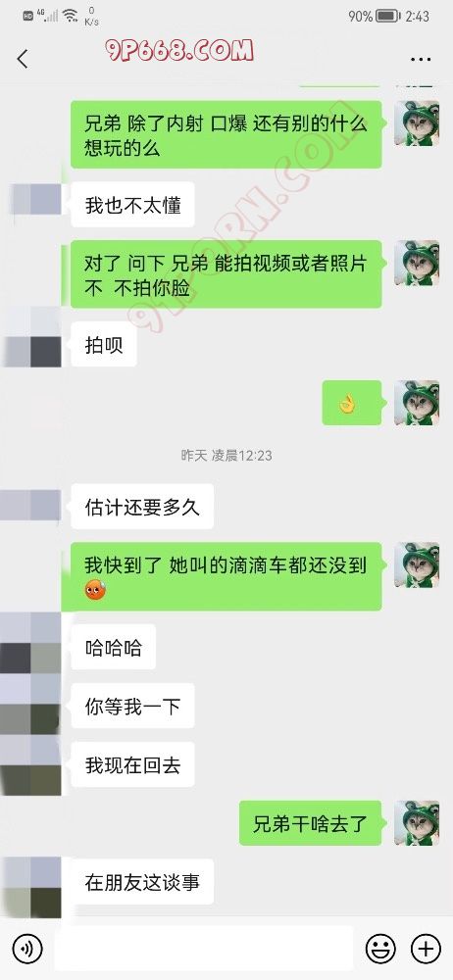Open the plus attachments panel

coord(426,950)
